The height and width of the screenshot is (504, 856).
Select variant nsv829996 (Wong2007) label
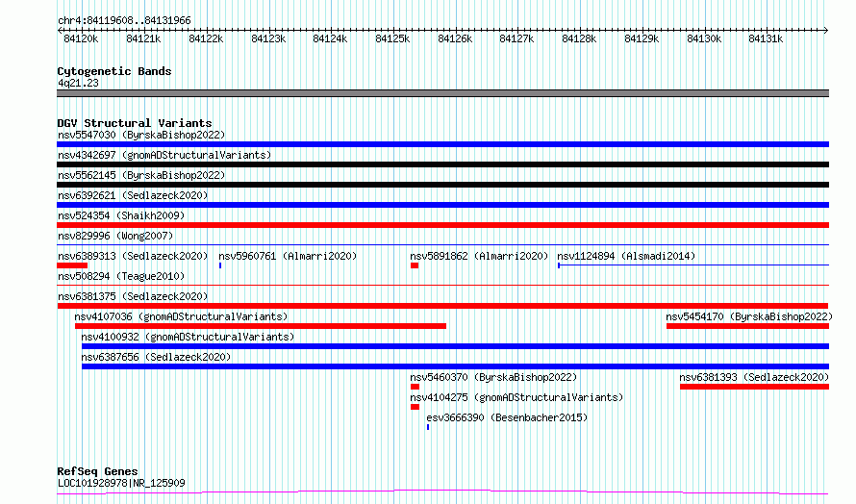tap(115, 236)
